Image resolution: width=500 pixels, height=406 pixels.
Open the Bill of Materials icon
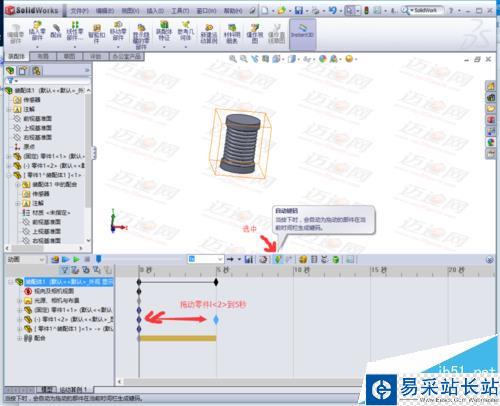tap(232, 28)
